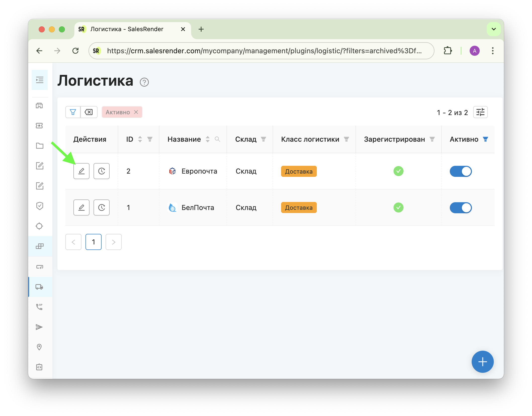
Task: Toggle the sidebar expand menu icon
Action: point(40,80)
